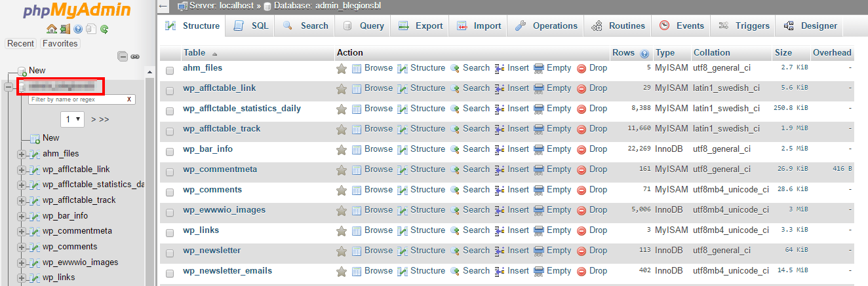Expand ahm_files in navigation tree
The width and height of the screenshot is (868, 286).
coord(22,154)
